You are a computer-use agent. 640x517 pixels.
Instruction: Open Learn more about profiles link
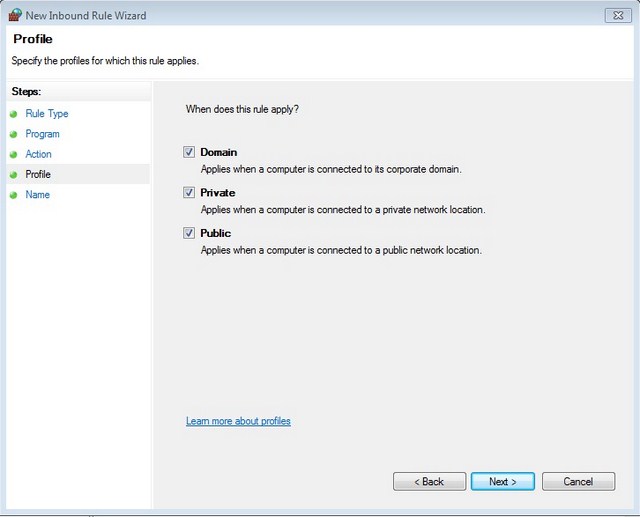tap(238, 421)
